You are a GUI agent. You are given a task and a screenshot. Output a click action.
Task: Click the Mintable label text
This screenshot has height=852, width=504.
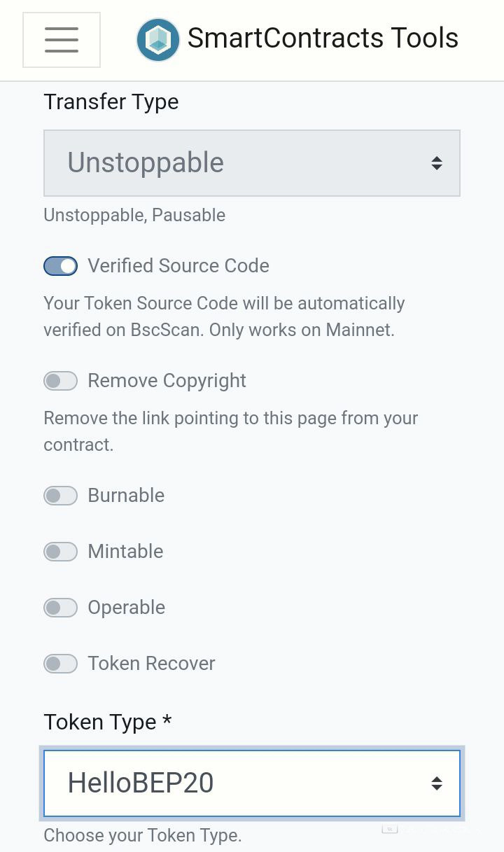125,552
